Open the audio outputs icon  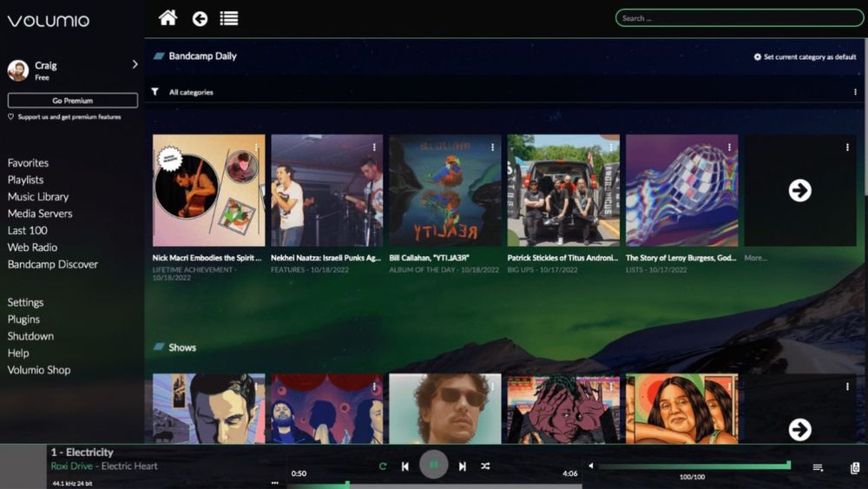855,468
